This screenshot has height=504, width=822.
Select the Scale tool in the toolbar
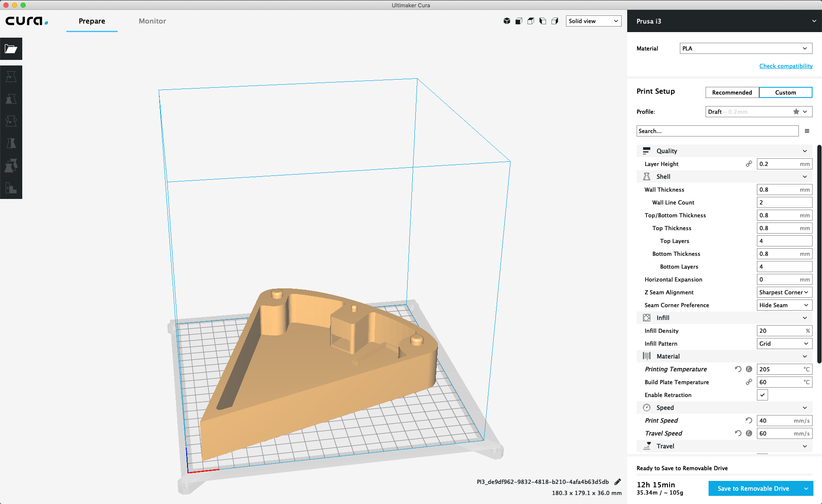11,99
